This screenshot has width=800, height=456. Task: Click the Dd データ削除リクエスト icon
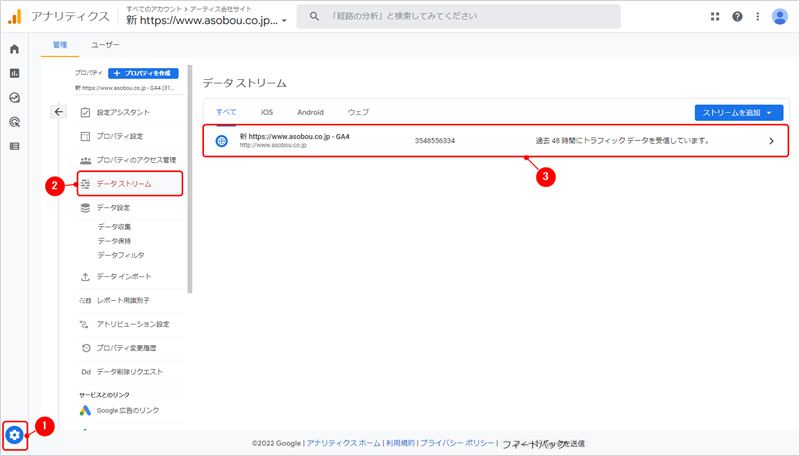[86, 372]
